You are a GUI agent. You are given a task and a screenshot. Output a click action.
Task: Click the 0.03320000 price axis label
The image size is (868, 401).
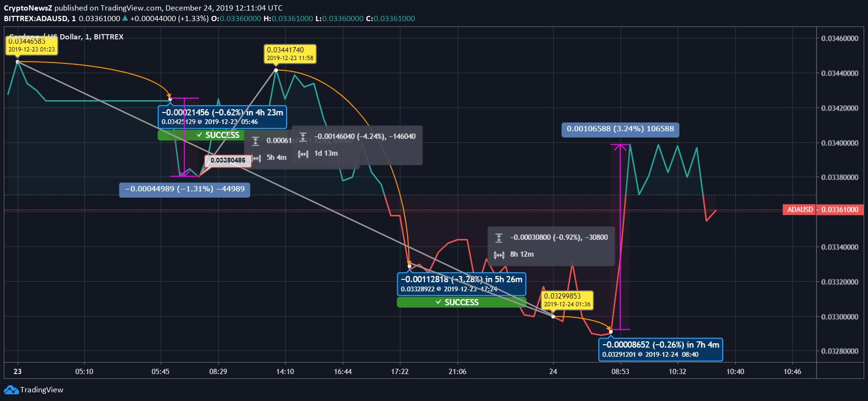pos(840,282)
